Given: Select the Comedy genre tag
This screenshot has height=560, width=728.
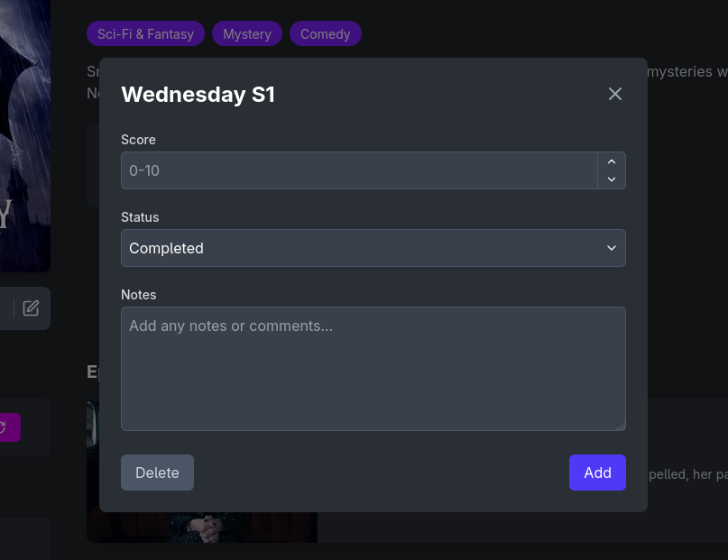Looking at the screenshot, I should 325,34.
